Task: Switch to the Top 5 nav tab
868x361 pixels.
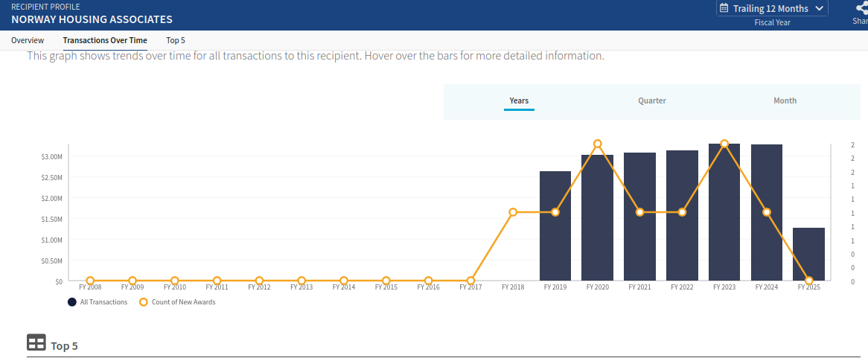Action: tap(176, 40)
